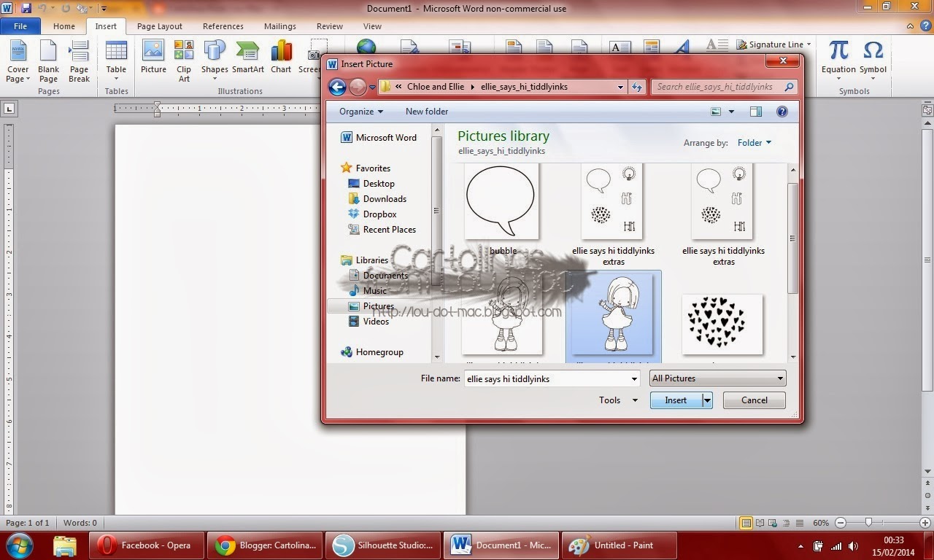Screen dimensions: 934x560
Task: Open the Insert button's dropdown arrow
Action: (x=707, y=400)
